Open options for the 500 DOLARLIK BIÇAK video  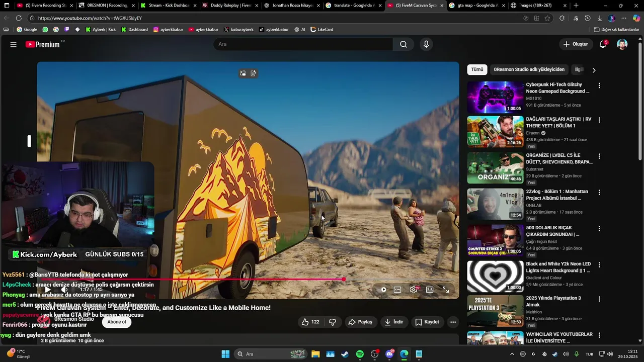[x=599, y=229]
